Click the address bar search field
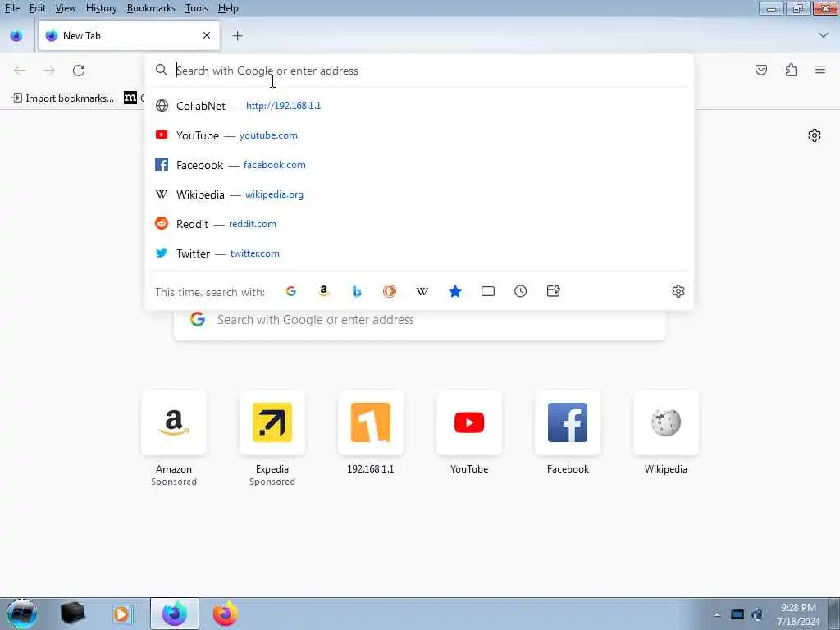This screenshot has height=630, width=840. tap(419, 71)
